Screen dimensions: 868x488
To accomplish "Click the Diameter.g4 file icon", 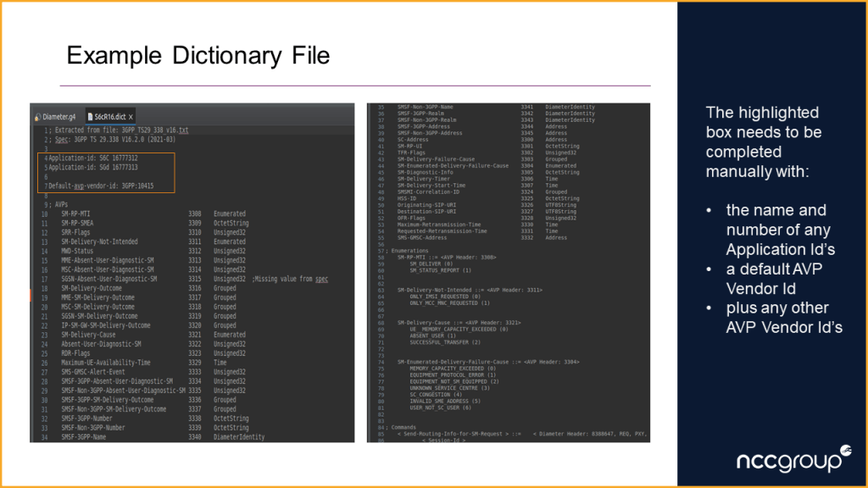I will coord(38,116).
